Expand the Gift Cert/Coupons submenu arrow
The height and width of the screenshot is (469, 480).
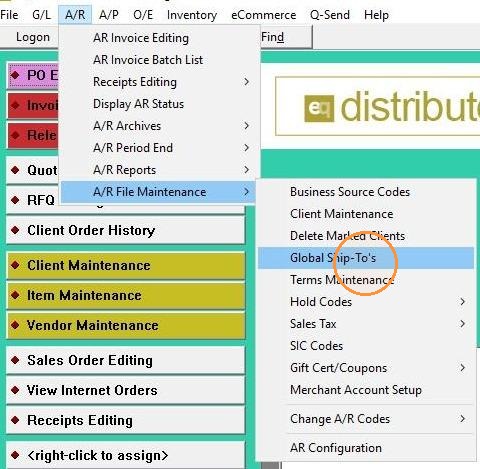pyautogui.click(x=463, y=368)
